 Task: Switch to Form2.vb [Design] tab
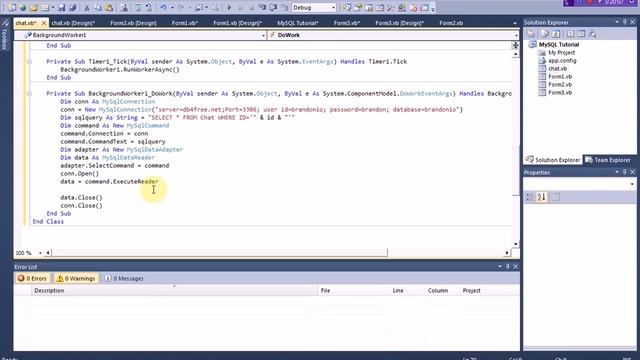133,23
